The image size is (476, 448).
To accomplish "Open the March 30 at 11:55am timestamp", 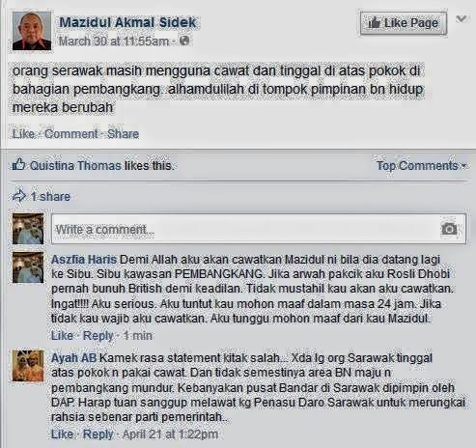I will click(x=114, y=42).
